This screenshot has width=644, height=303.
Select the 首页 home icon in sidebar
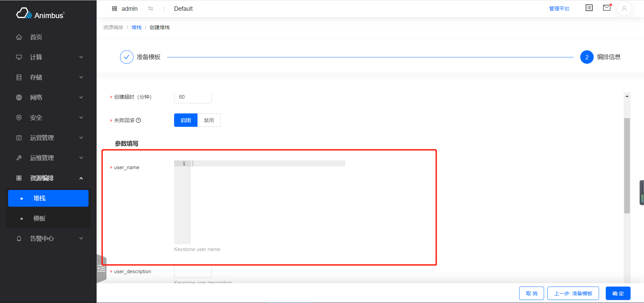(19, 37)
